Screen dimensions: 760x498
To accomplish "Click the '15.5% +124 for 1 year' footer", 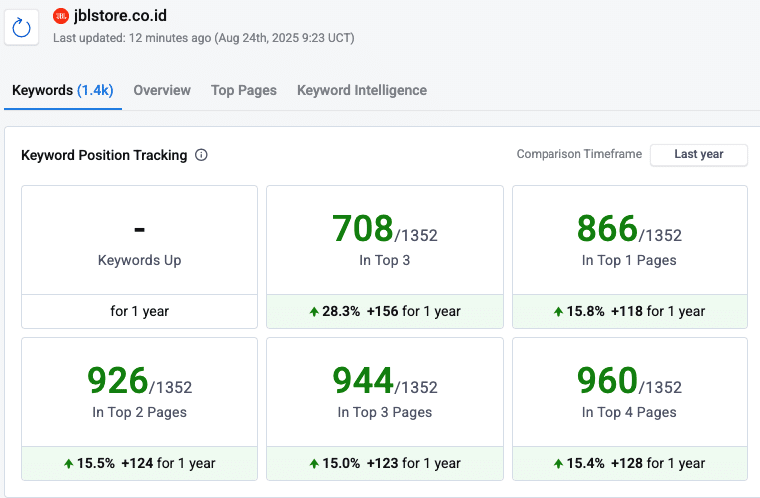I will (x=140, y=464).
